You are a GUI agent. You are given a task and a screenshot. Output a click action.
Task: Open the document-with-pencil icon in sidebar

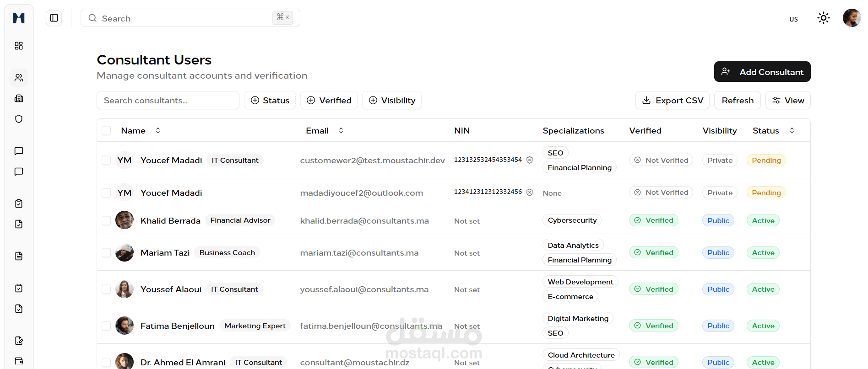point(19,341)
